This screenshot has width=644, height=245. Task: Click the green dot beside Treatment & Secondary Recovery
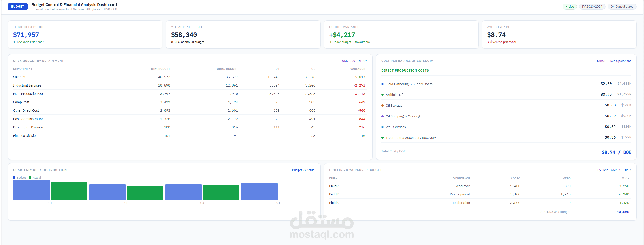click(382, 138)
